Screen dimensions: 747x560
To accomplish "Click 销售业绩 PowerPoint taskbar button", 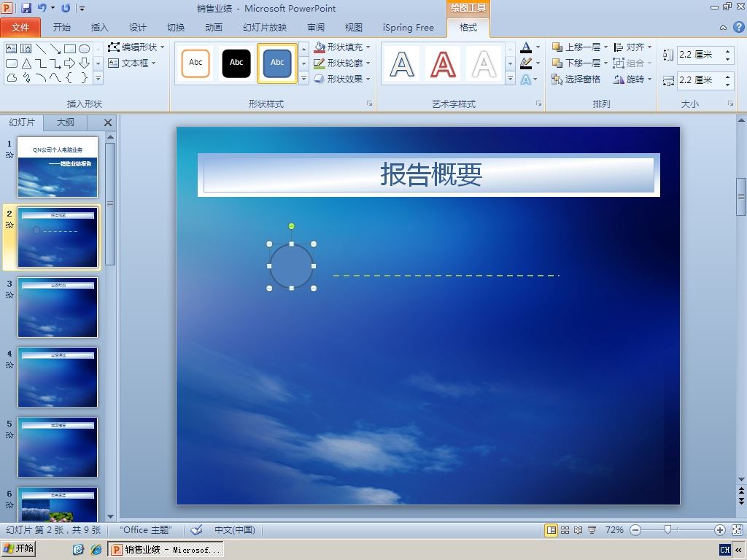I will 166,550.
